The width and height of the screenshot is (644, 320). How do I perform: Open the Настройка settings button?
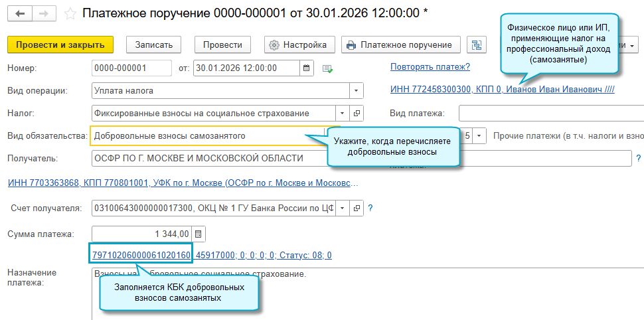pos(299,45)
